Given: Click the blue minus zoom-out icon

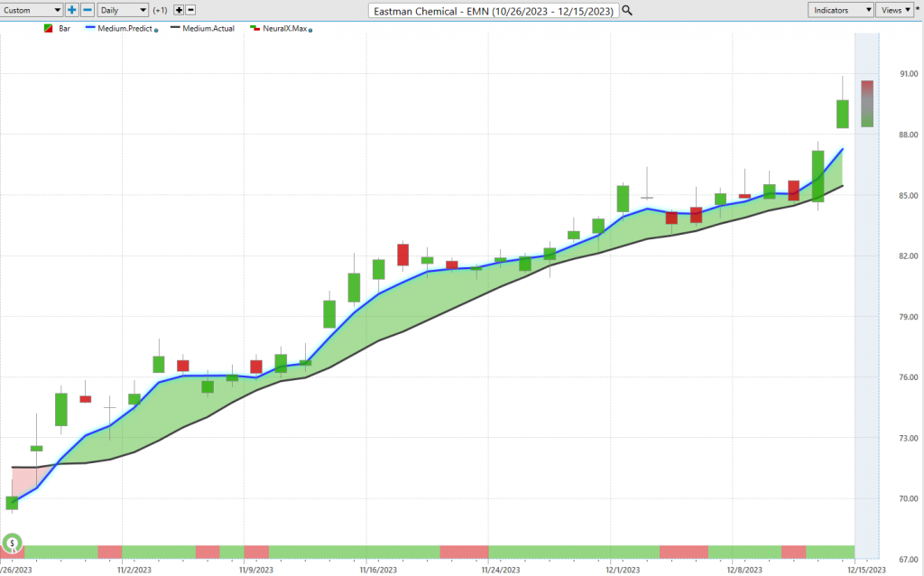Looking at the screenshot, I should click(88, 10).
